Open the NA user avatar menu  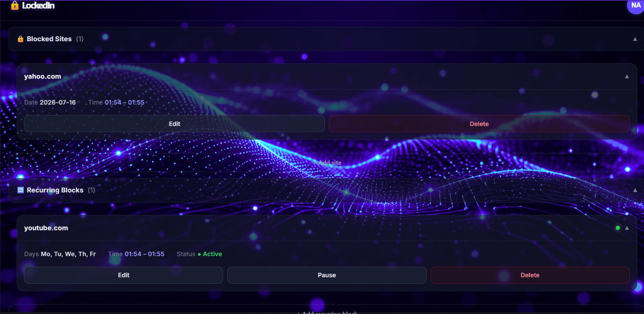[x=635, y=5]
